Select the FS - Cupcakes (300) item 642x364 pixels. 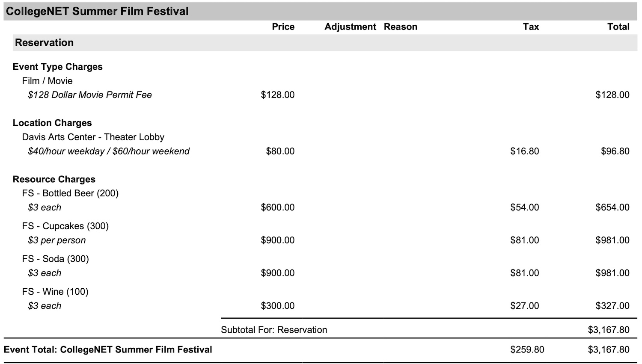[x=65, y=226]
